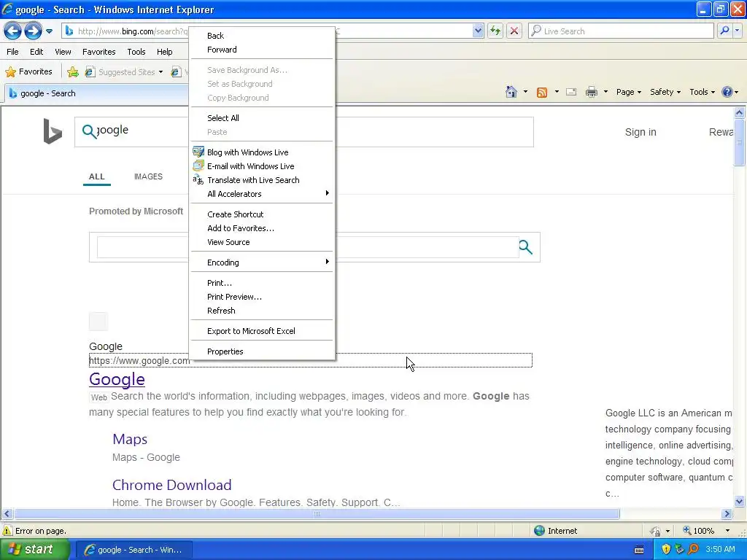Open the Tools menu in menu bar
The image size is (747, 560).
coord(136,52)
